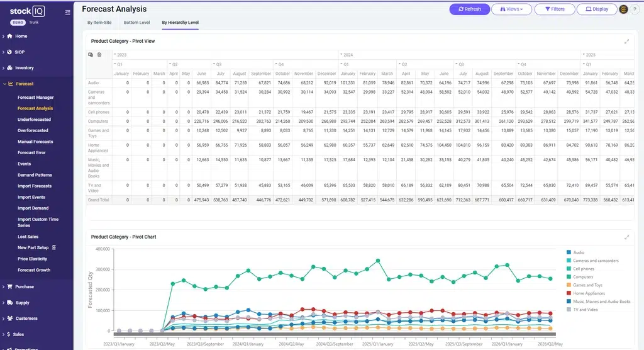Click the Customers people icon

coord(10,319)
